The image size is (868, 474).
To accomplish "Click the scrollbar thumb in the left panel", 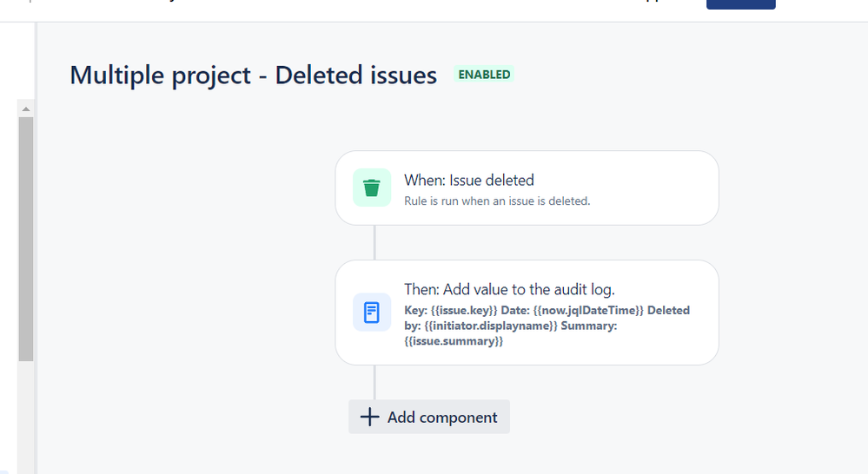I will click(x=25, y=239).
